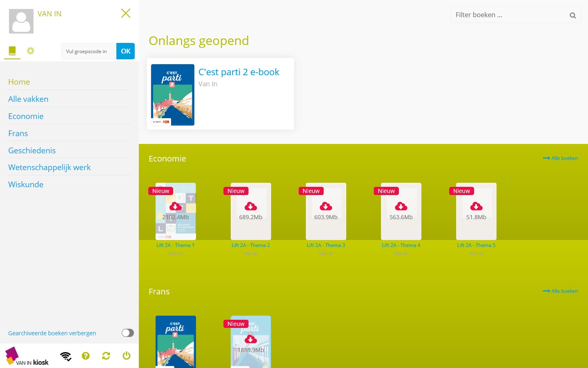588x368 pixels.
Task: Click the VAN IN username text
Action: click(x=49, y=14)
